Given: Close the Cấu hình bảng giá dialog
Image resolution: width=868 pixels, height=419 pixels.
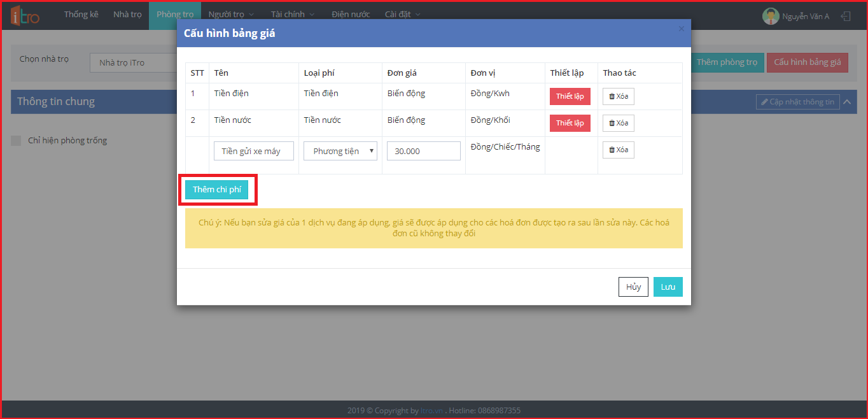Looking at the screenshot, I should 682,29.
